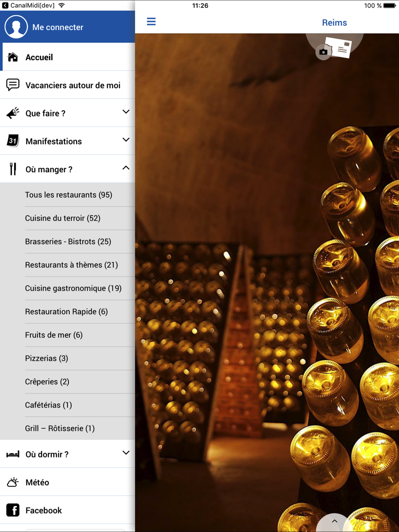This screenshot has width=399, height=532.
Task: Tap the Wi-Fi signal icon
Action: pyautogui.click(x=61, y=6)
